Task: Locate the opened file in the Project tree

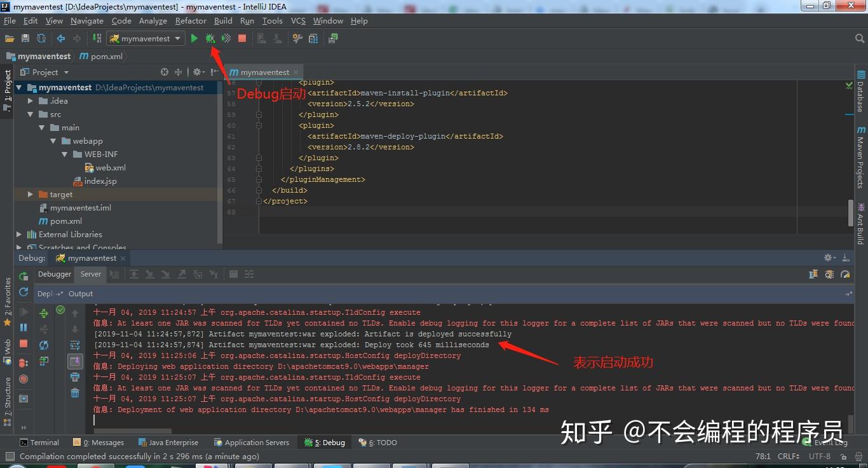Action: pos(165,72)
